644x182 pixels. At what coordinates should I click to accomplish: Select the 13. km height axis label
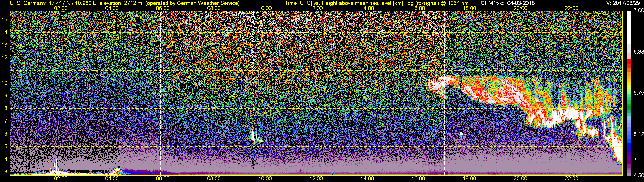click(5, 45)
